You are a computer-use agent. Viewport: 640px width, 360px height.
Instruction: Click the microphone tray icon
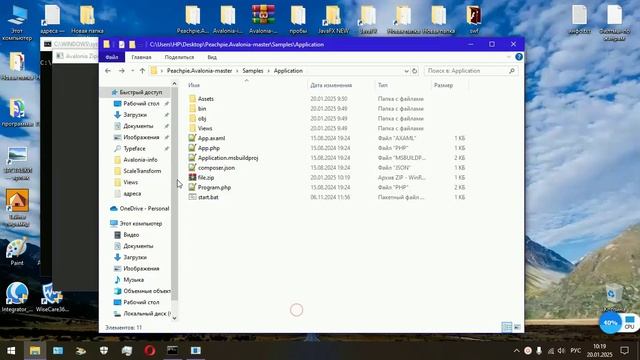click(539, 351)
